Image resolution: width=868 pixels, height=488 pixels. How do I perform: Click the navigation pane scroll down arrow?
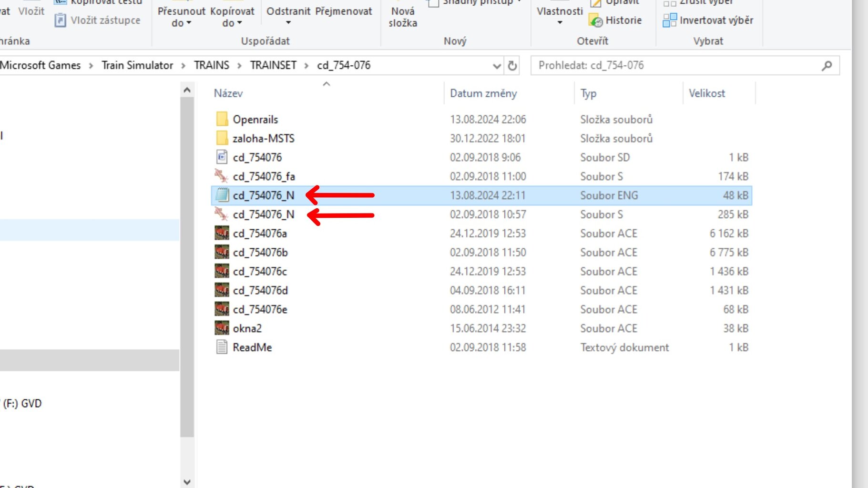(187, 482)
